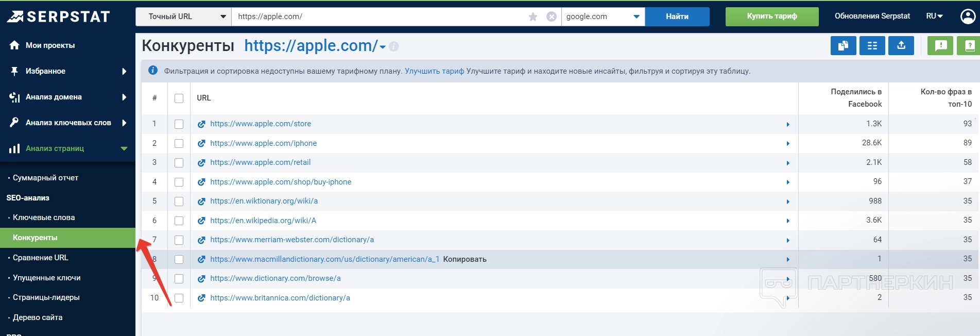The width and height of the screenshot is (980, 336).
Task: Open Мои проекты in sidebar
Action: click(50, 45)
